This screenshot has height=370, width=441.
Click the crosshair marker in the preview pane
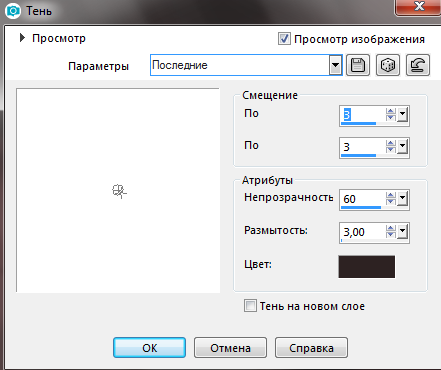click(x=119, y=191)
